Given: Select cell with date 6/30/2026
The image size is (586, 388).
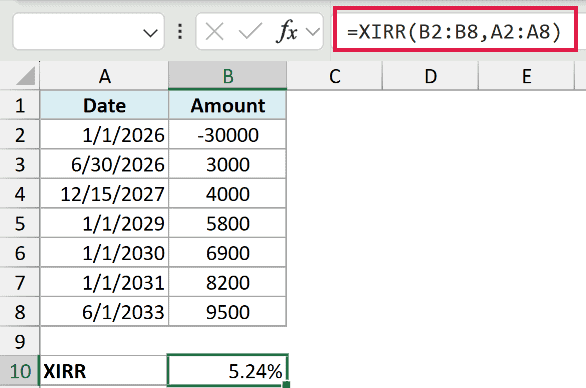Looking at the screenshot, I should pyautogui.click(x=104, y=164).
